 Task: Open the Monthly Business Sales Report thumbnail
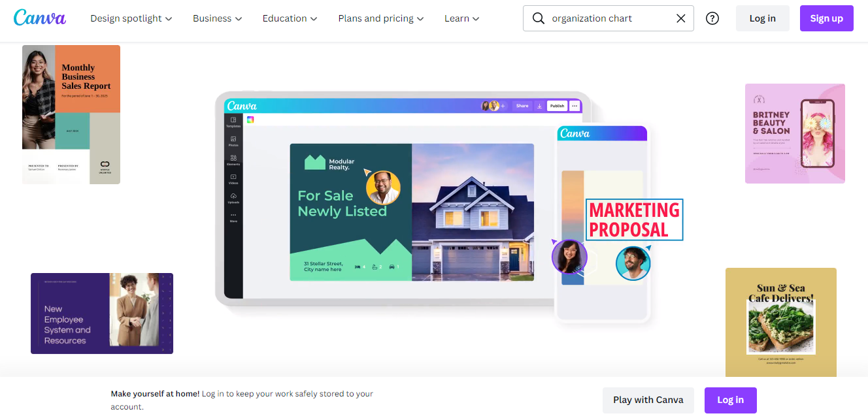[x=71, y=114]
